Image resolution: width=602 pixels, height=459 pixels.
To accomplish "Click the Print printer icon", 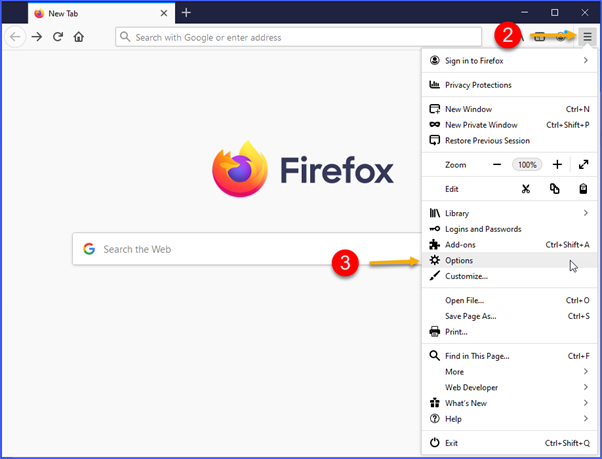I will (x=435, y=331).
